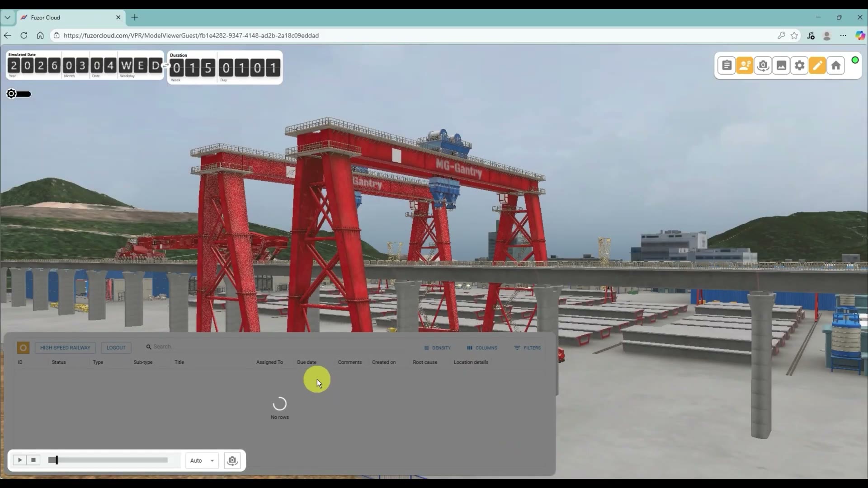This screenshot has height=488, width=868.
Task: Open the clipboard issues list icon
Action: click(726, 66)
